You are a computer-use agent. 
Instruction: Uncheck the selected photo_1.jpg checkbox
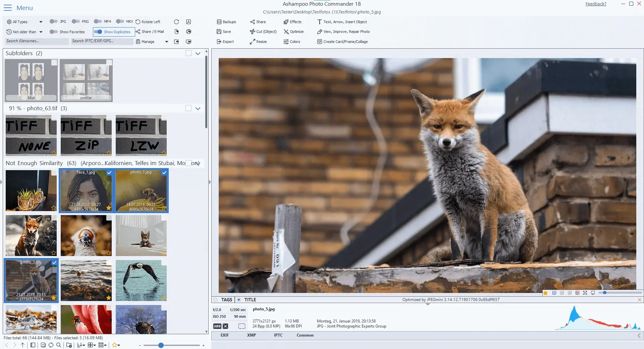(x=164, y=173)
